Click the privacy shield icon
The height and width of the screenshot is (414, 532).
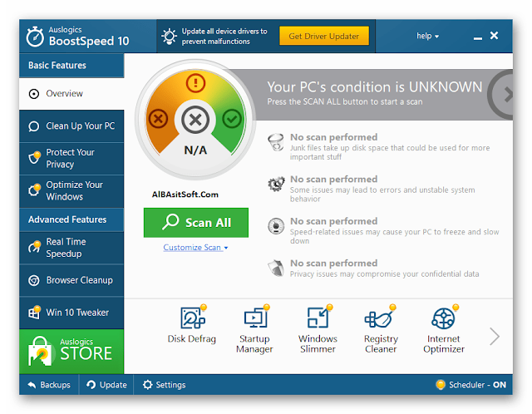click(276, 268)
